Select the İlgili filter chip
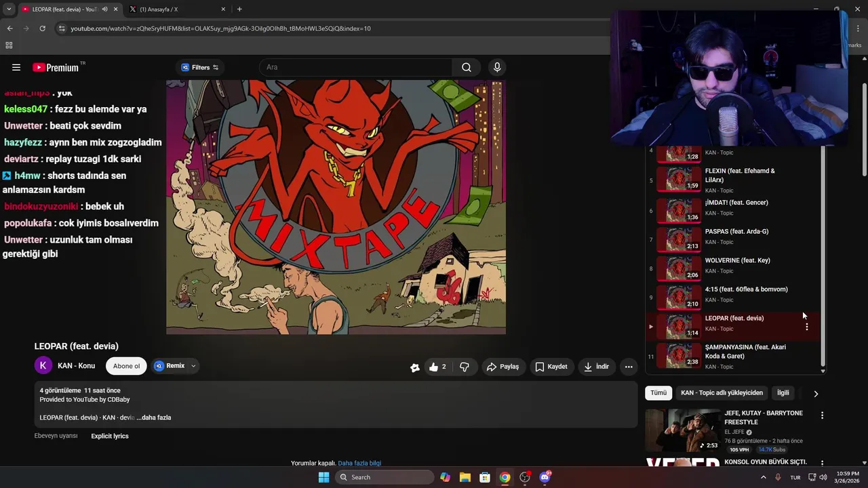 783,392
